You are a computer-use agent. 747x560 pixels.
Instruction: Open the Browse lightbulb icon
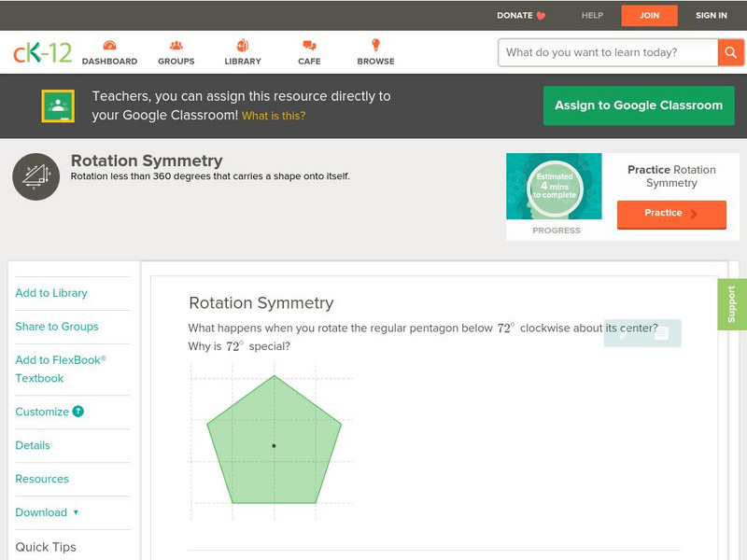(376, 45)
